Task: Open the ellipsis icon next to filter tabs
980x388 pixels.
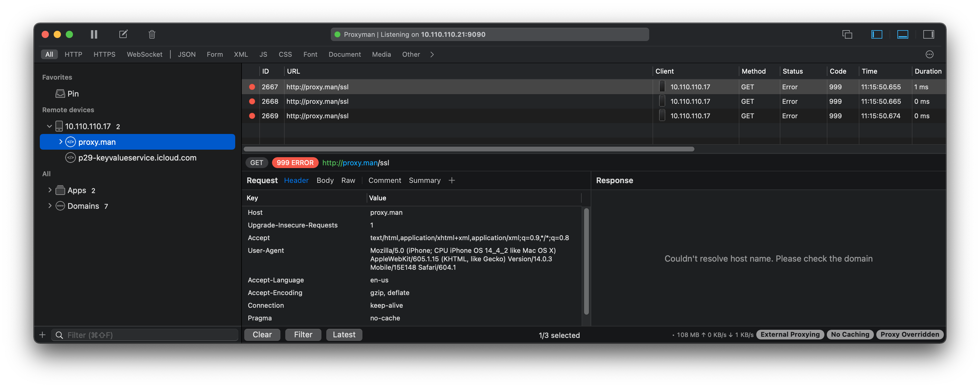Action: pyautogui.click(x=929, y=54)
